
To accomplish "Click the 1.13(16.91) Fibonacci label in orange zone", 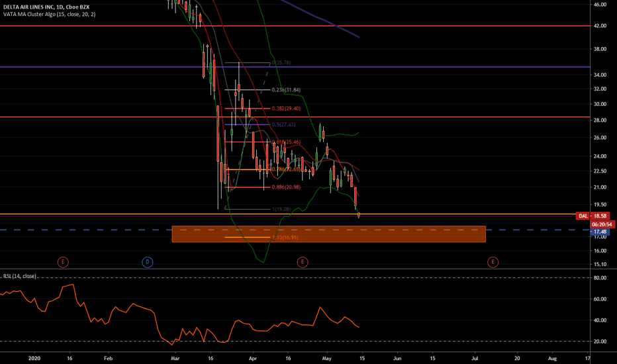I will point(285,238).
